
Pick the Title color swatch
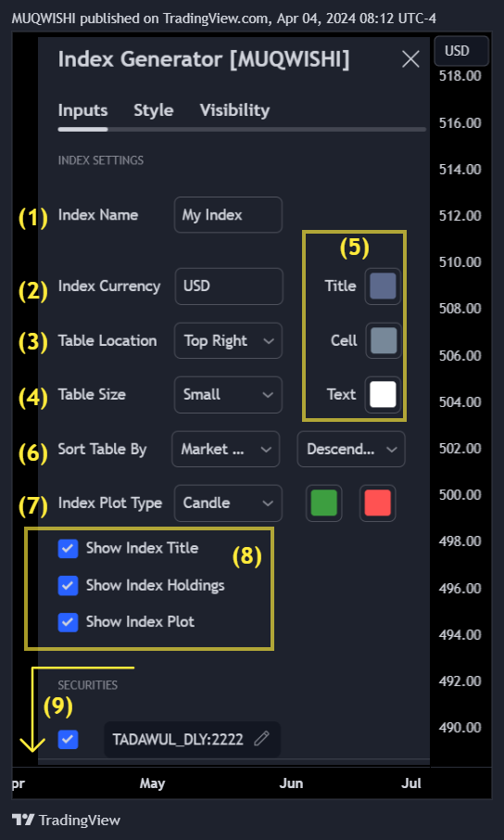[x=383, y=286]
